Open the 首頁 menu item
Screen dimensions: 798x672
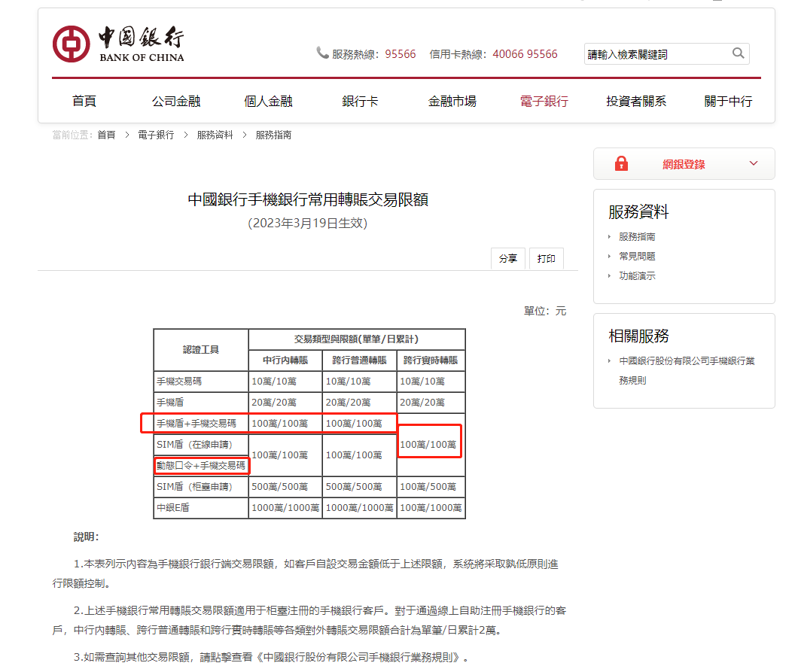point(84,100)
